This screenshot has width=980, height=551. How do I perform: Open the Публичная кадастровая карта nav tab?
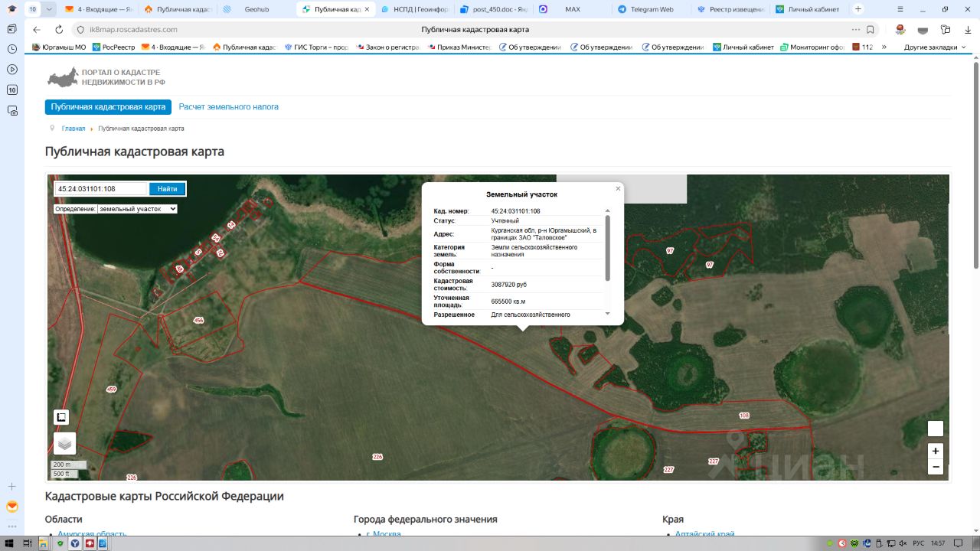pyautogui.click(x=108, y=107)
